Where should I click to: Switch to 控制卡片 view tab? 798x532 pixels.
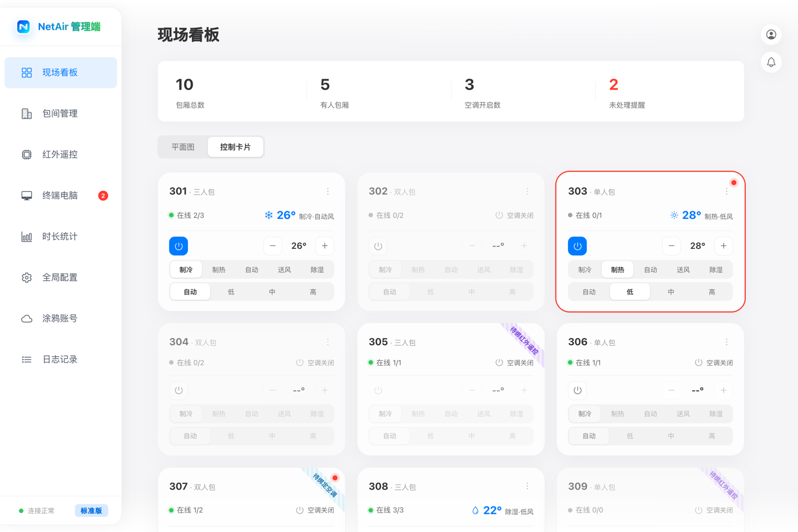point(236,147)
